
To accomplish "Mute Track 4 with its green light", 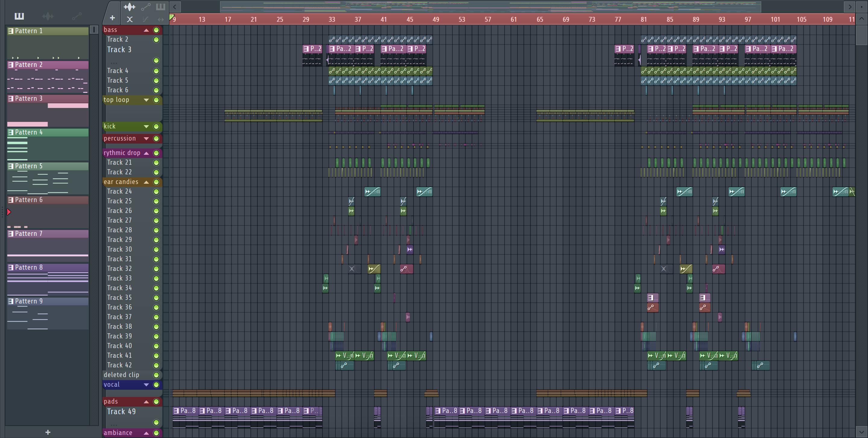I will 156,71.
